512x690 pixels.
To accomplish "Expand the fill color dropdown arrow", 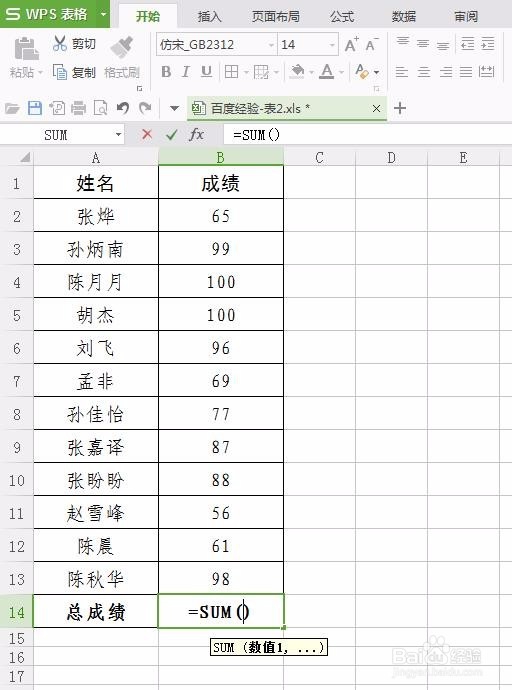I will click(x=311, y=72).
